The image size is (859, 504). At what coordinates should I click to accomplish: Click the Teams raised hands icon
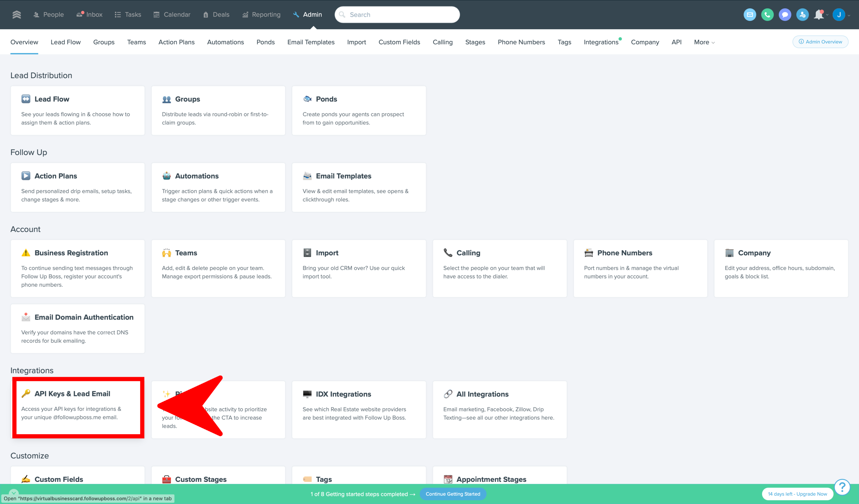point(166,253)
